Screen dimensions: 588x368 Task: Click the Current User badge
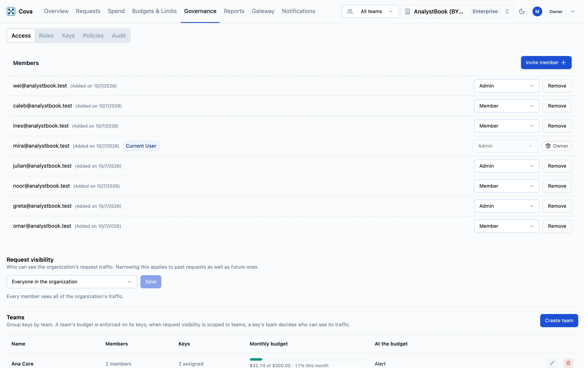(141, 146)
